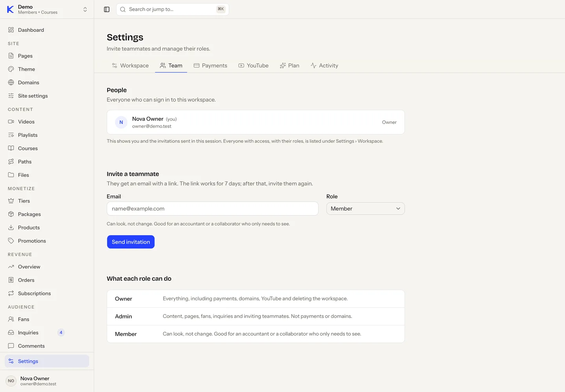The height and width of the screenshot is (392, 565).
Task: Select the Team tab
Action: tap(171, 65)
